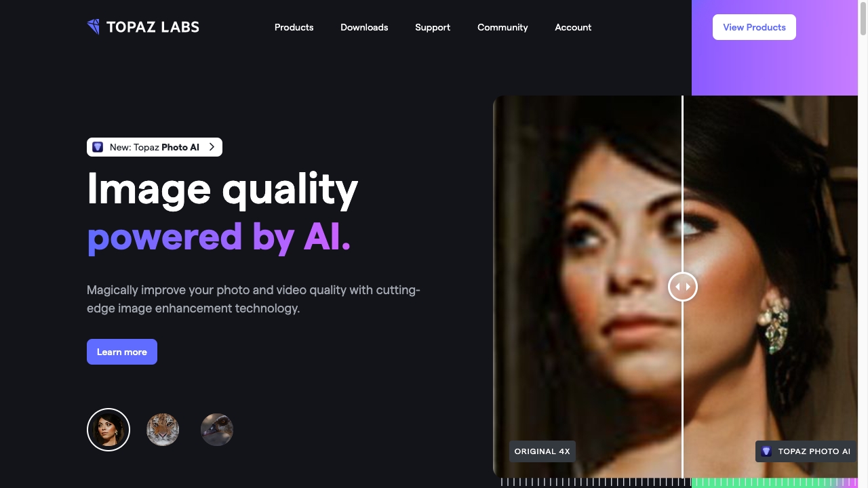Click the Learn more button
This screenshot has width=868, height=488.
pos(122,352)
